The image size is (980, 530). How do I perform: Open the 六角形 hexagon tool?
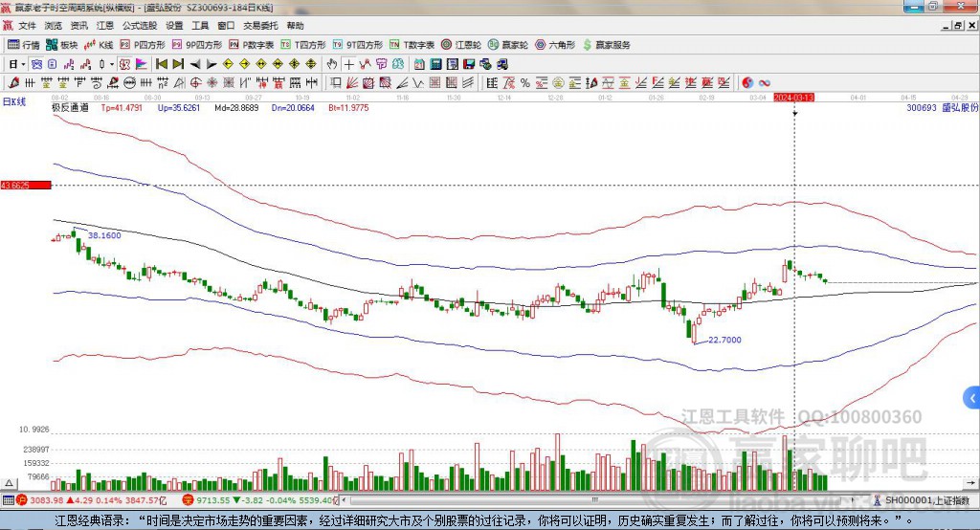click(x=555, y=45)
